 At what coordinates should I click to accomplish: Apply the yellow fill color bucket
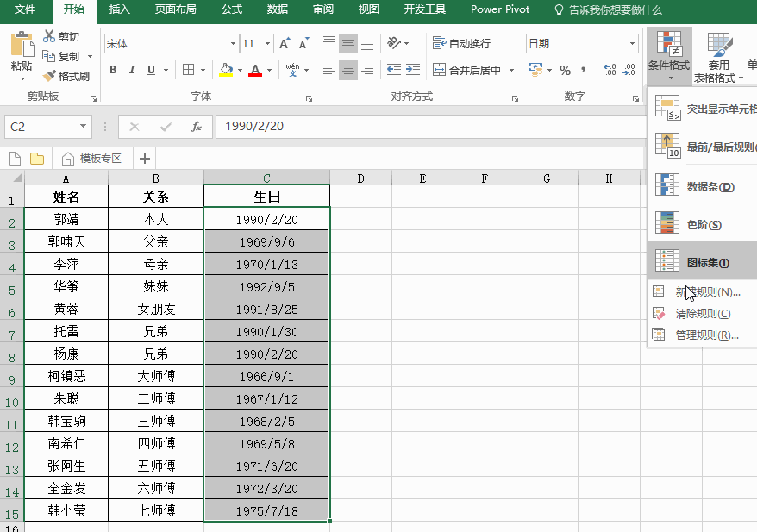point(226,70)
